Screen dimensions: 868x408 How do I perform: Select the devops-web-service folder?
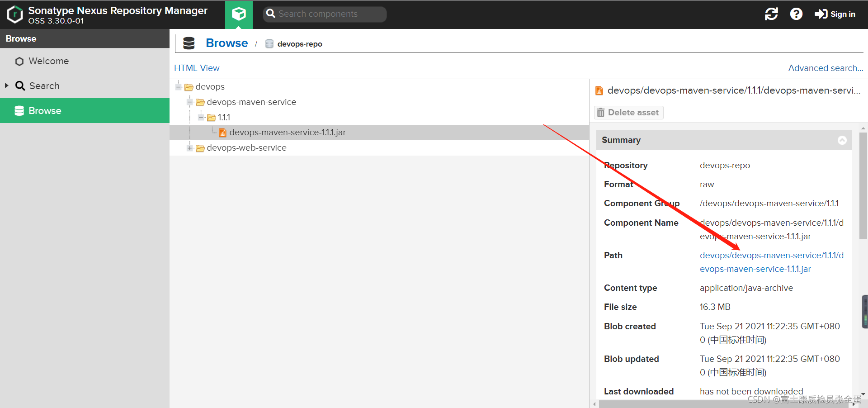pos(246,148)
